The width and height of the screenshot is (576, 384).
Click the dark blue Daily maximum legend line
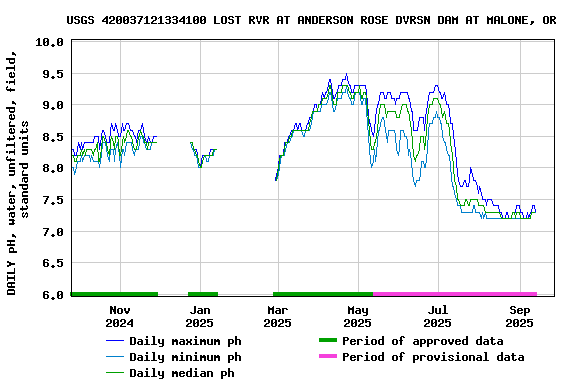click(115, 341)
